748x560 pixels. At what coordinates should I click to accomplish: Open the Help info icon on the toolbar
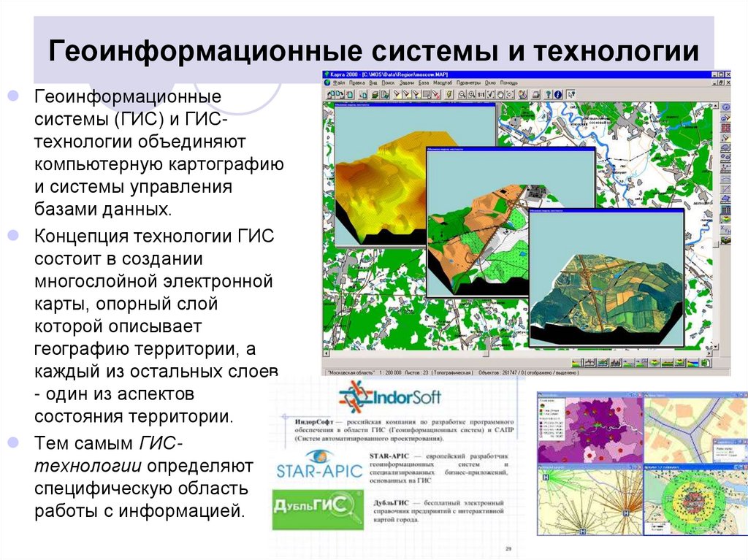(x=558, y=94)
